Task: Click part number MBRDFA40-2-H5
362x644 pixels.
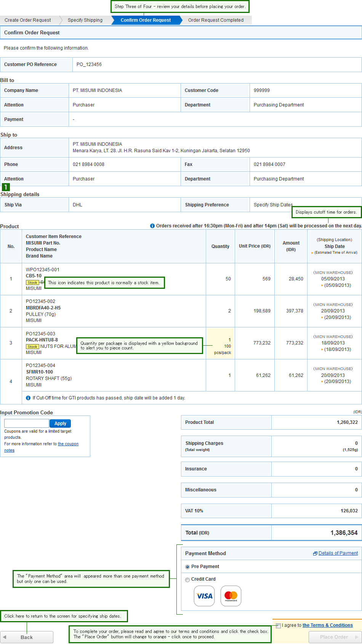Action: click(x=43, y=308)
